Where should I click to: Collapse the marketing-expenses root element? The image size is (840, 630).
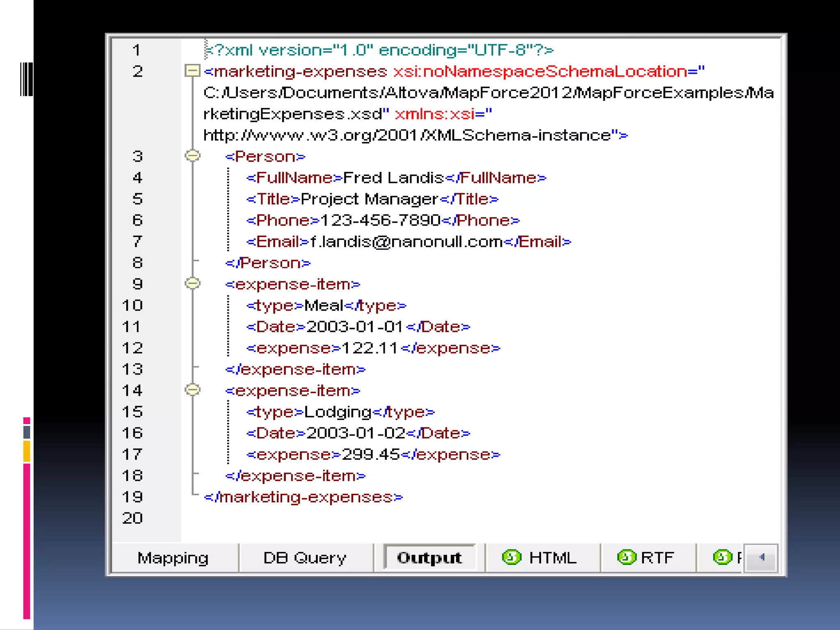(192, 71)
